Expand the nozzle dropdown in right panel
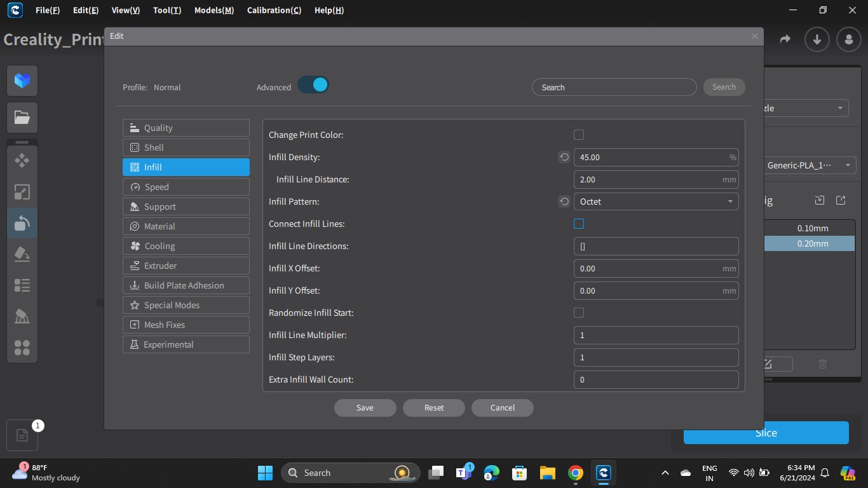 (x=806, y=108)
